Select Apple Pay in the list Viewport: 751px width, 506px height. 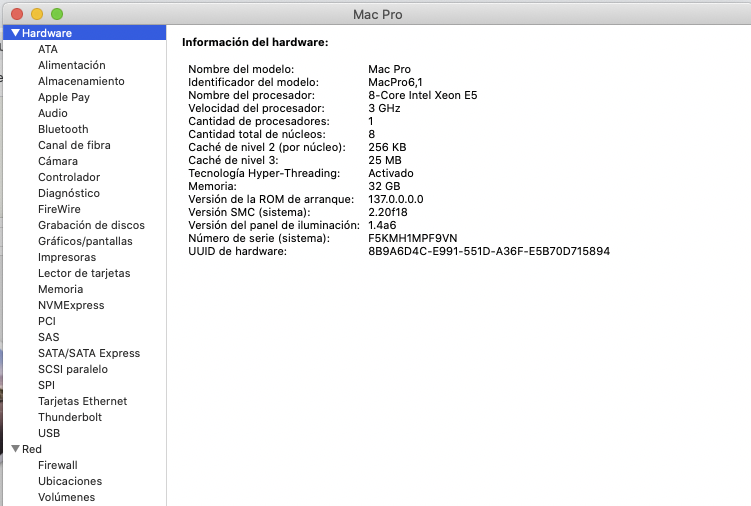coord(64,97)
